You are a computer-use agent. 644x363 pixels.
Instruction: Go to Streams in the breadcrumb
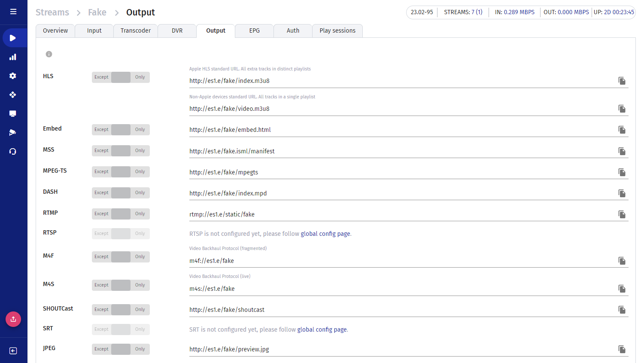[52, 12]
